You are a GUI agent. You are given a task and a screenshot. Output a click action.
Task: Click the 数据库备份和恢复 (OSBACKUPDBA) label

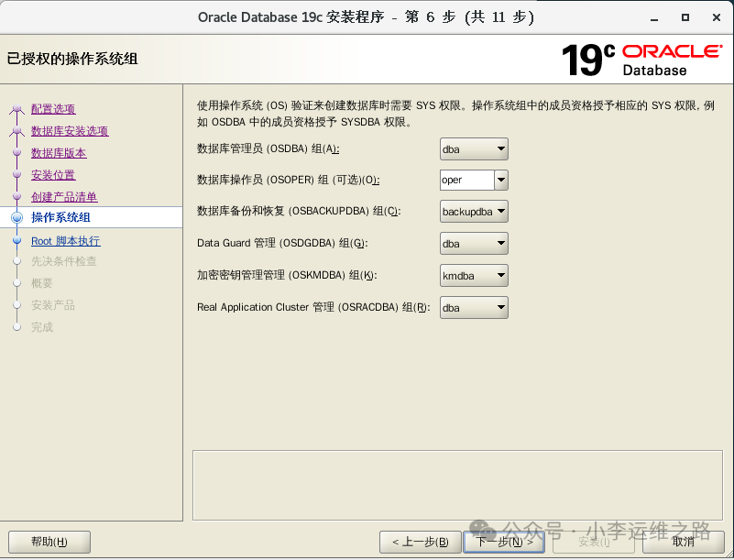tap(299, 211)
